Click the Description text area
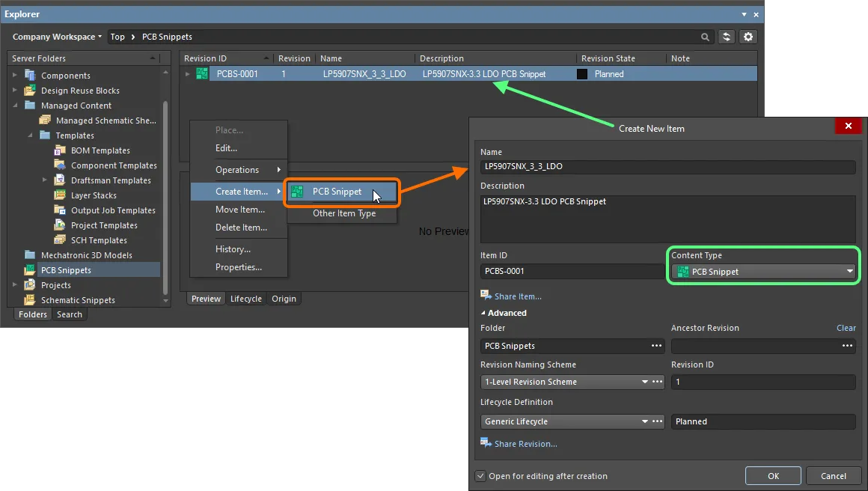The height and width of the screenshot is (491, 868). pyautogui.click(x=667, y=219)
